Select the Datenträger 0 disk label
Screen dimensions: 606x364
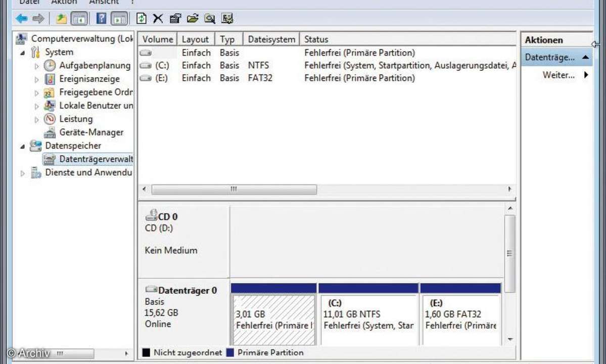(188, 290)
